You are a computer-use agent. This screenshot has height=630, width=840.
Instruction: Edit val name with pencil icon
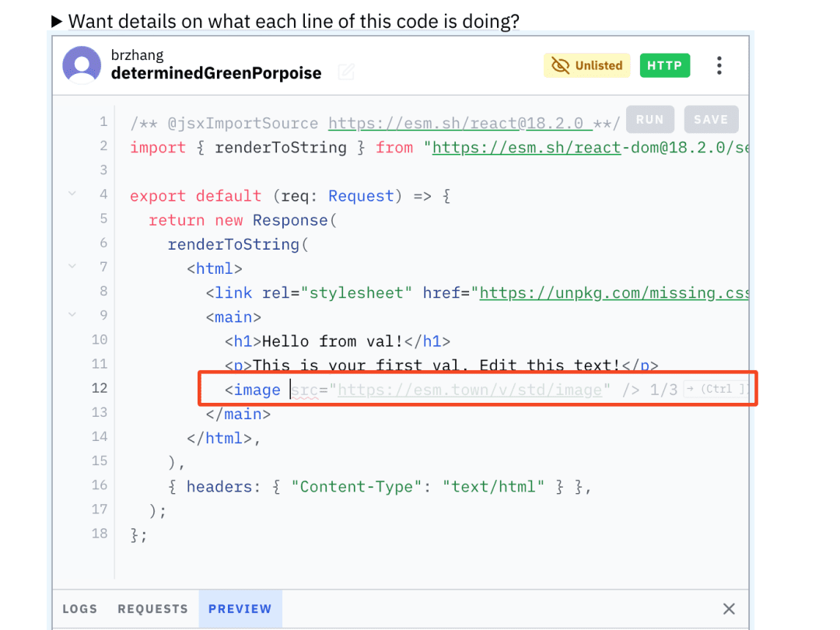[x=347, y=72]
